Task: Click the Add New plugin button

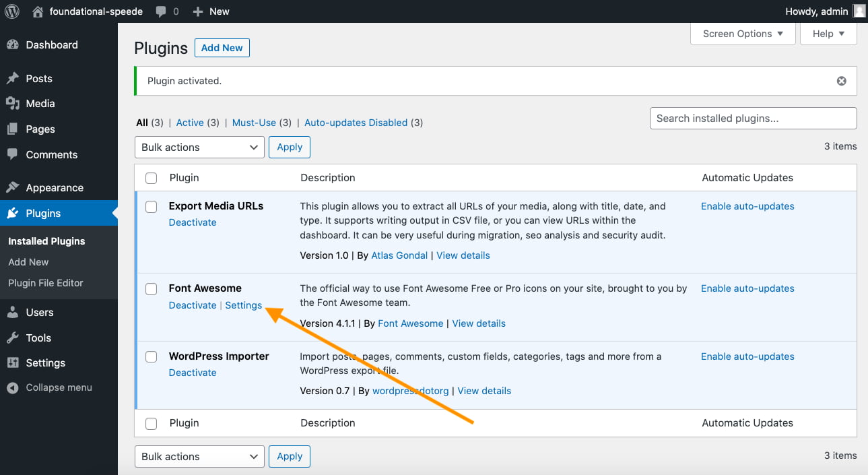Action: (222, 47)
